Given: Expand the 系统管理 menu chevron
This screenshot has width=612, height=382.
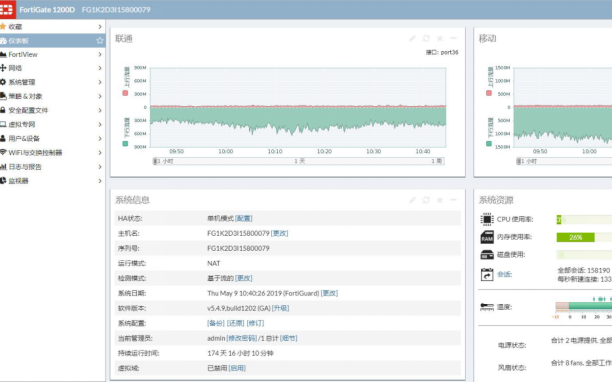Looking at the screenshot, I should 100,82.
